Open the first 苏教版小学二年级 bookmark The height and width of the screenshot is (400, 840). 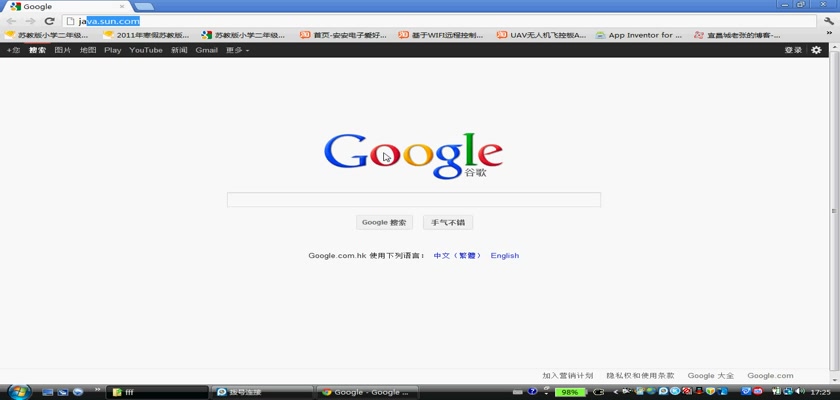(47, 35)
